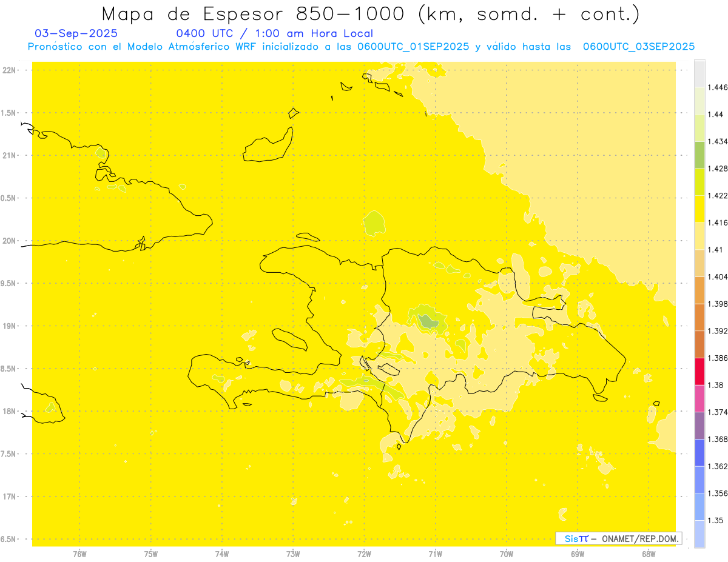Click the 6.5N latitude label
Screen dimensions: 728x562
pyautogui.click(x=8, y=539)
